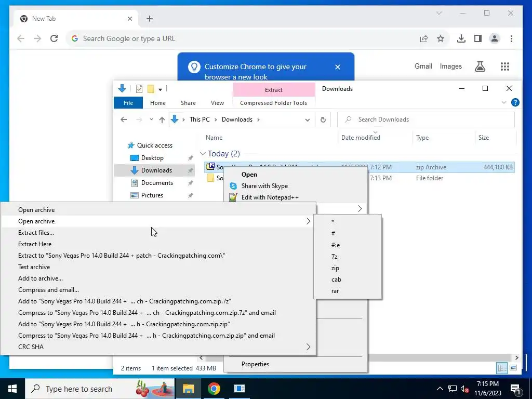Open Google apps grid
532x399 pixels.
click(x=505, y=66)
